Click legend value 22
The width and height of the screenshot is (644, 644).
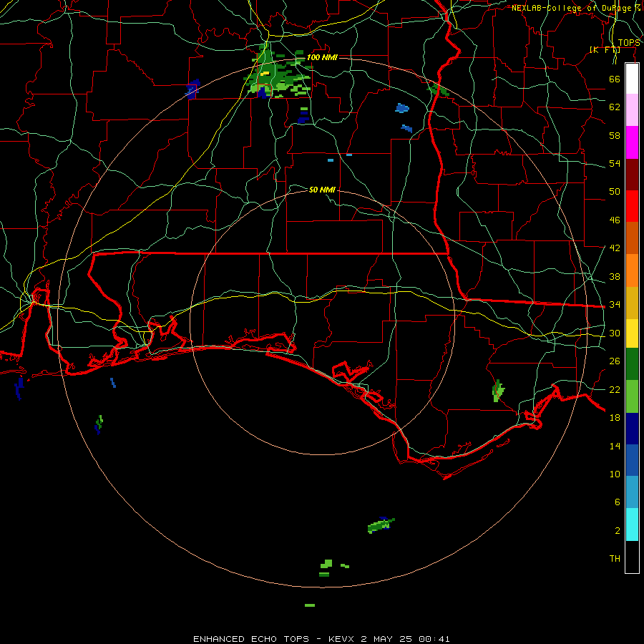click(x=615, y=389)
